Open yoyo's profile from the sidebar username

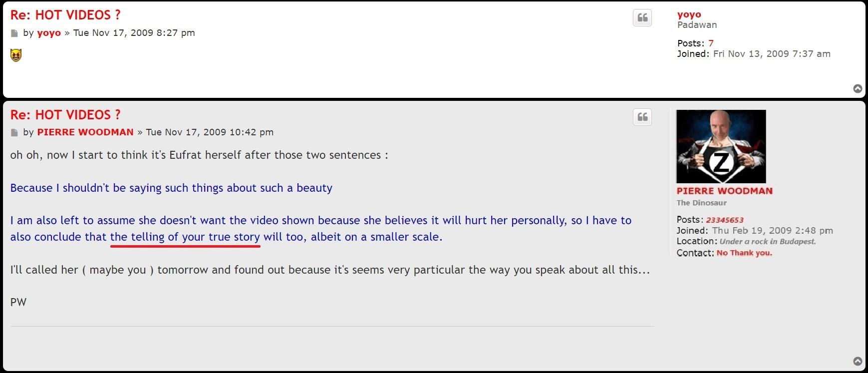[x=689, y=14]
